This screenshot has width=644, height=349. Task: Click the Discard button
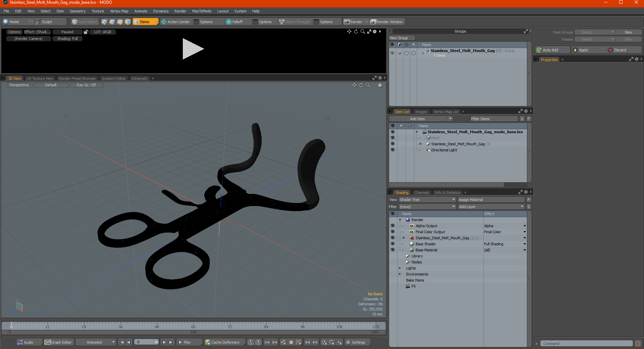pos(624,50)
